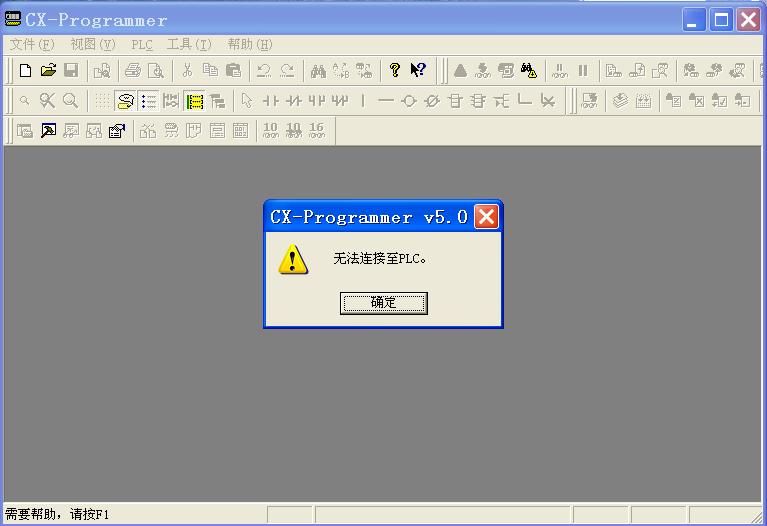Click the Transfer to PLC icon
The height and width of the screenshot is (526, 767).
pyautogui.click(x=613, y=70)
